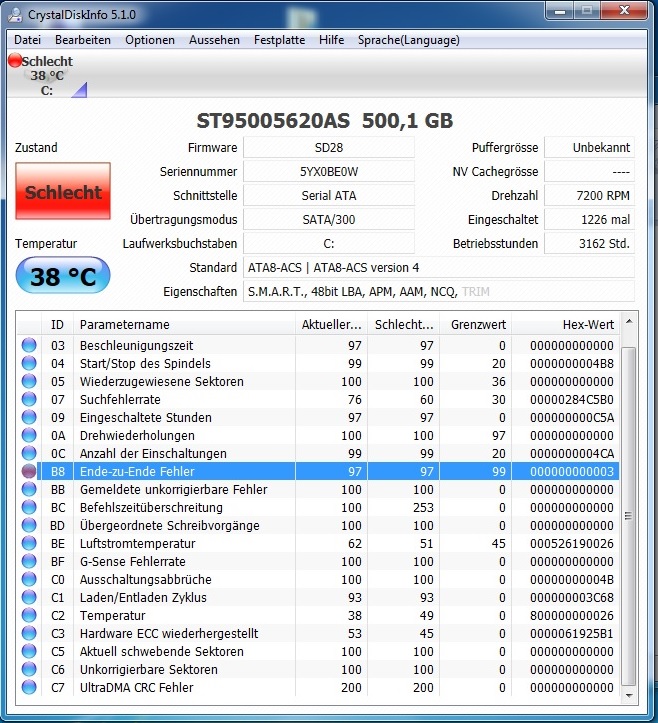This screenshot has height=723, width=658.
Task: Click the Hex-Wert column header
Action: (x=566, y=325)
